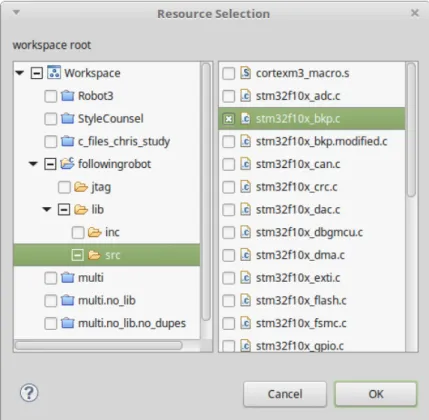
Task: Click the stm32f10x_adc.c file icon
Action: [246, 96]
